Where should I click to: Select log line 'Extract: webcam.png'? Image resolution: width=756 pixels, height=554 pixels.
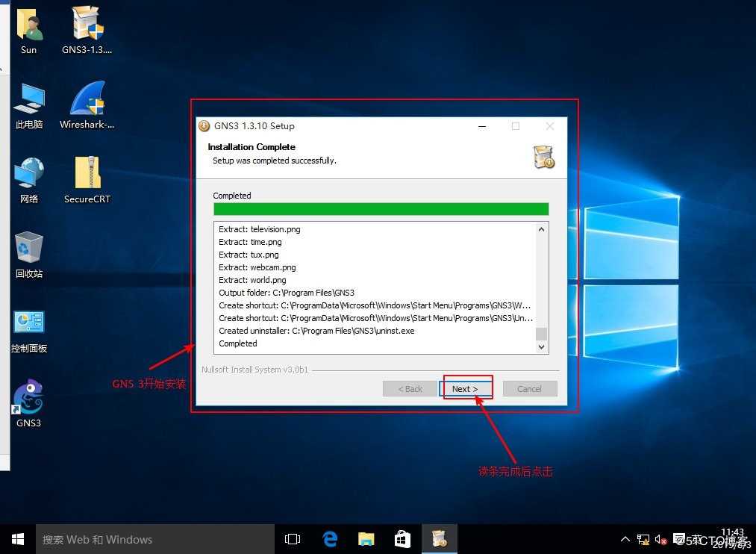pyautogui.click(x=257, y=267)
